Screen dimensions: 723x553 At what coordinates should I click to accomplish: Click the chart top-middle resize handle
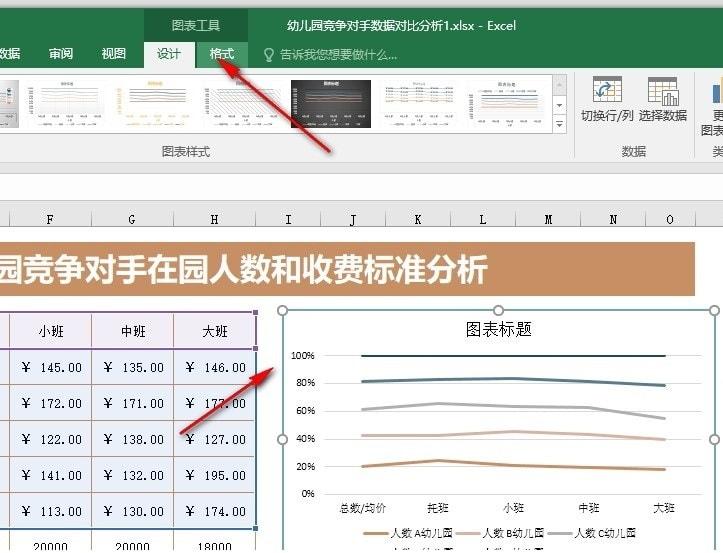498,310
